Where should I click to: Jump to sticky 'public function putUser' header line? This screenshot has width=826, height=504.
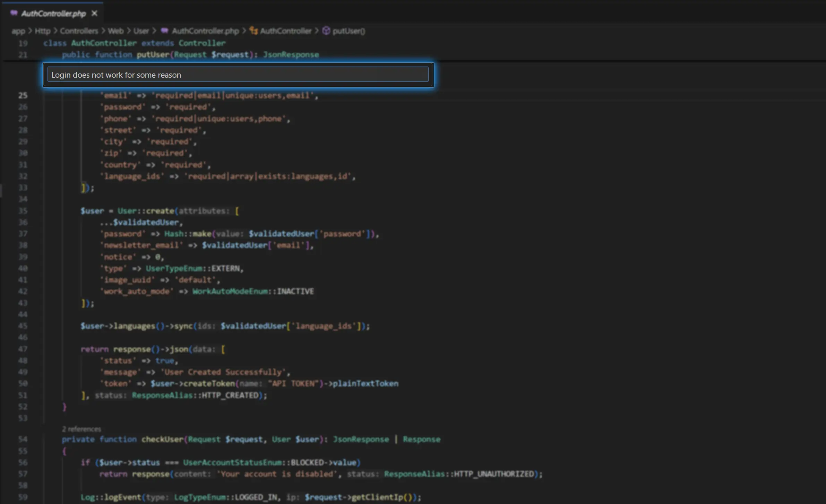tap(190, 55)
